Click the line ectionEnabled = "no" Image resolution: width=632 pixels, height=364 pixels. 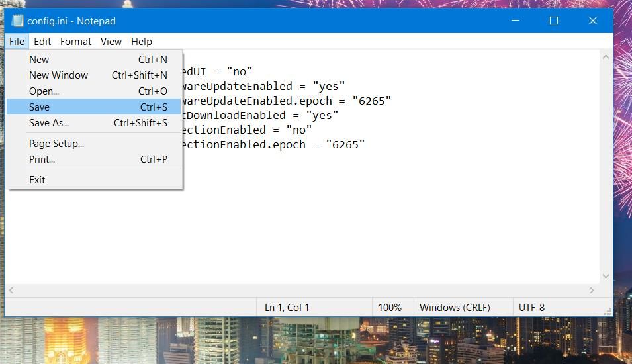(247, 130)
